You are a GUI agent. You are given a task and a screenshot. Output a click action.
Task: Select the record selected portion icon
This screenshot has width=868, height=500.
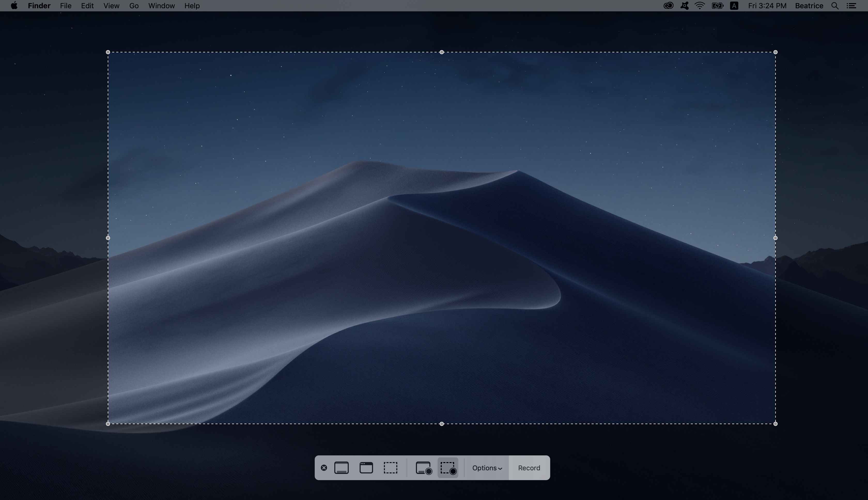pyautogui.click(x=448, y=468)
